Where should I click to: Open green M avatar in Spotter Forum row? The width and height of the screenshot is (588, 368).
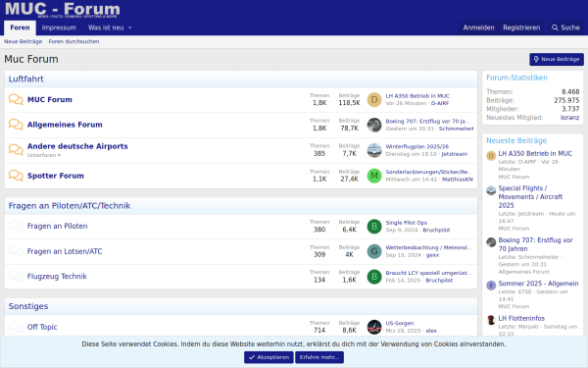tap(374, 176)
